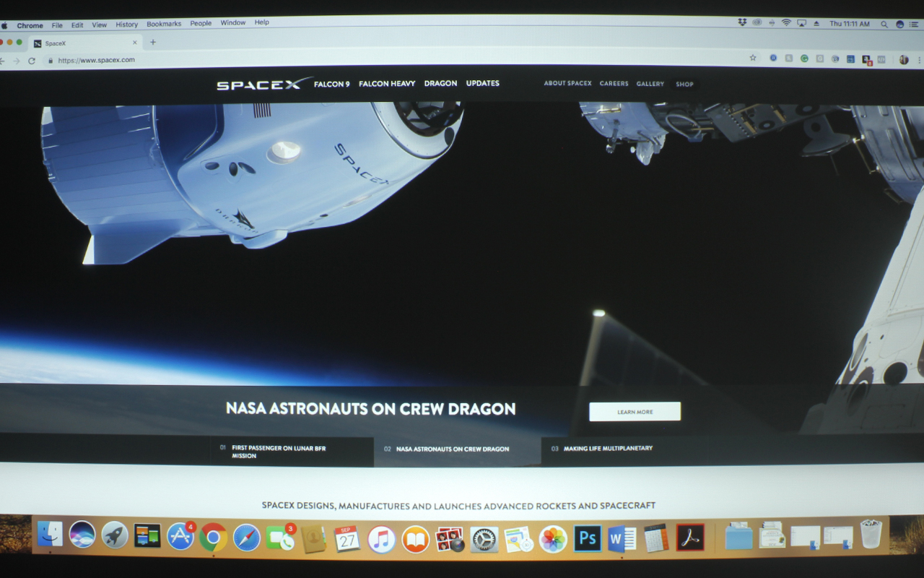The width and height of the screenshot is (924, 578).
Task: Click the Chrome profile avatar
Action: pos(903,60)
